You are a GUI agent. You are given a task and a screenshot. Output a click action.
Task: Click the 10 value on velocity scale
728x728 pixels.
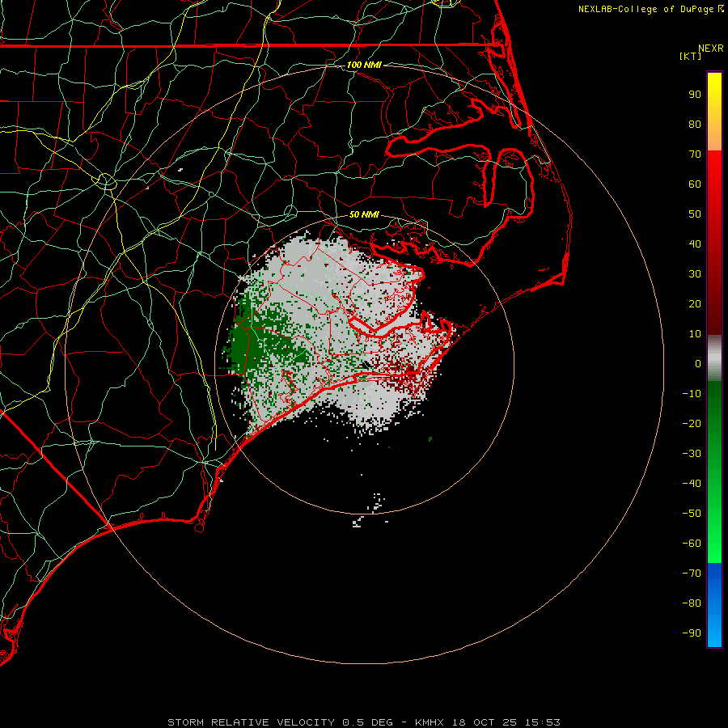click(x=695, y=334)
